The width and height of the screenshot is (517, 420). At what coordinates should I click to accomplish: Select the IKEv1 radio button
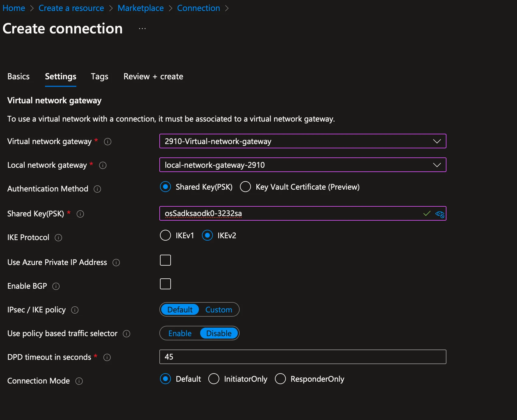[x=165, y=235]
